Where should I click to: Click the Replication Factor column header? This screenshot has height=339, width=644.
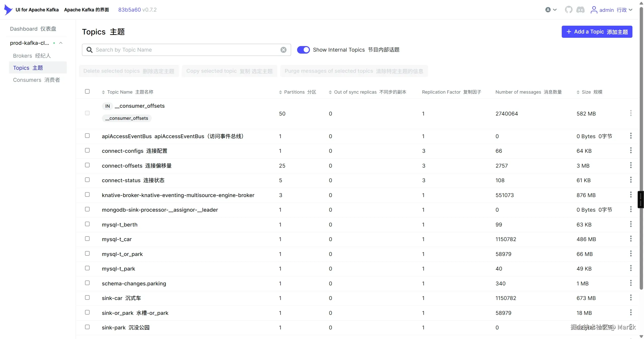coord(452,92)
